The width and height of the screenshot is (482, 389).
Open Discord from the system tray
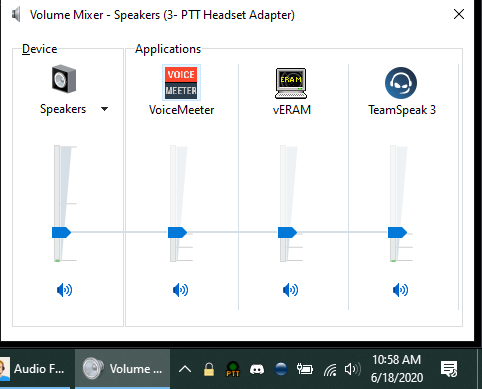point(257,369)
